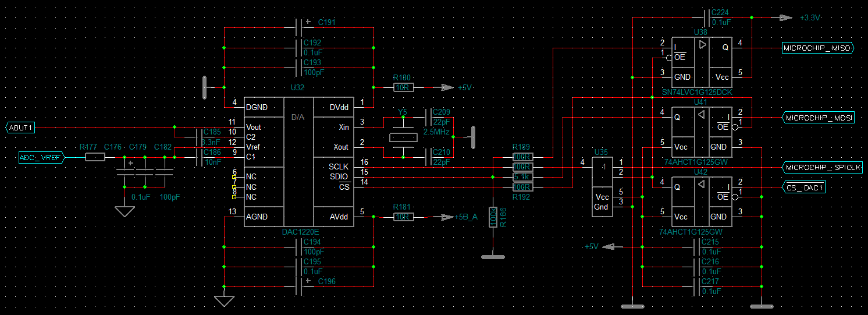Select the Y5 crystal symbol
The width and height of the screenshot is (868, 315).
click(403, 137)
